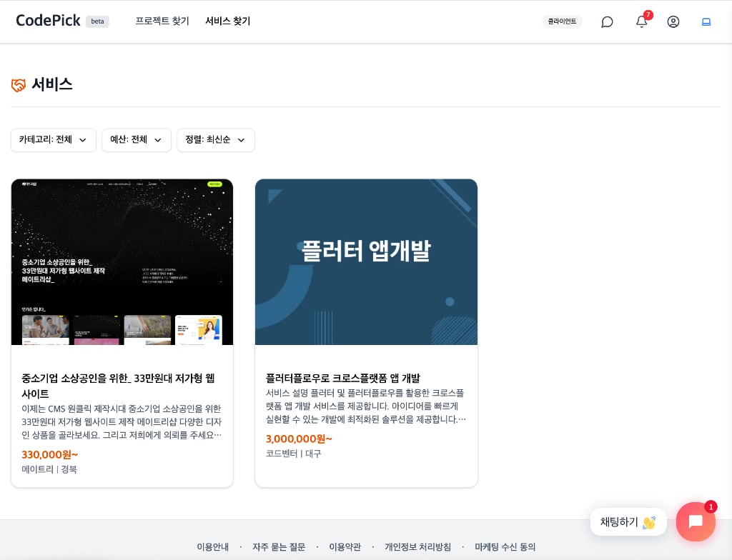The image size is (732, 560).
Task: Toggle the 클라이언트 mode badge
Action: pos(562,21)
